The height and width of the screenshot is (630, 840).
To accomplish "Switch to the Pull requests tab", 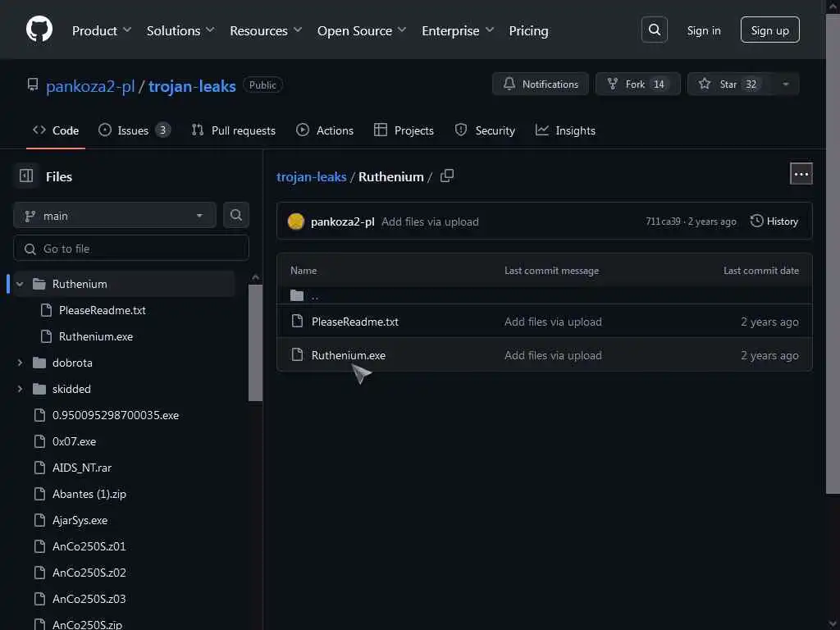I will pyautogui.click(x=234, y=130).
